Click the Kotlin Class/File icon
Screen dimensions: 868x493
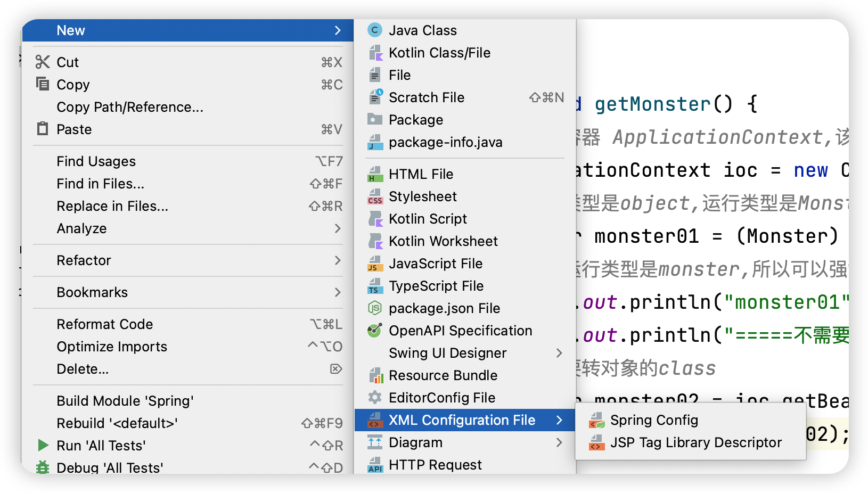[375, 53]
